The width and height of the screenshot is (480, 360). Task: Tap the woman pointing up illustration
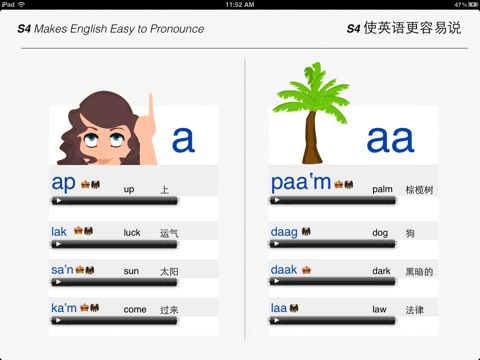107,128
